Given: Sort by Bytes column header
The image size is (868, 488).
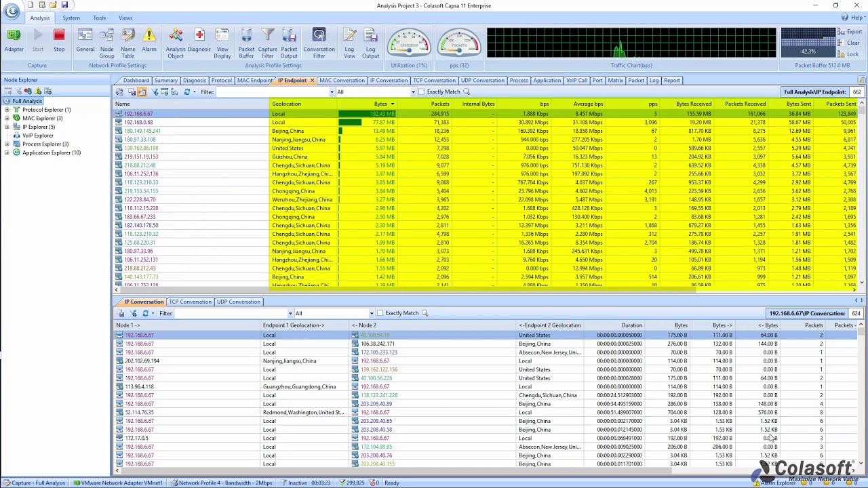Looking at the screenshot, I should tap(367, 104).
